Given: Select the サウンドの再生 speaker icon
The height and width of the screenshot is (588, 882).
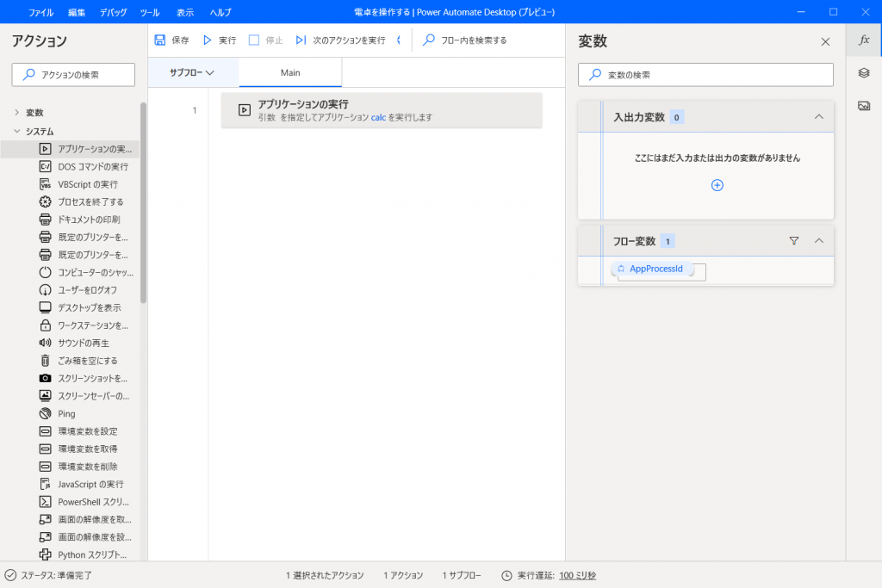Looking at the screenshot, I should click(45, 343).
